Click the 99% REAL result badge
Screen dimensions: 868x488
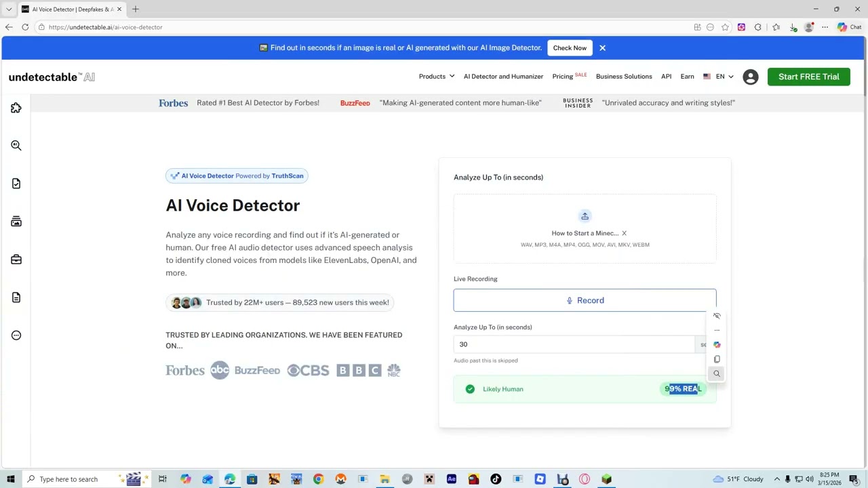(x=683, y=389)
